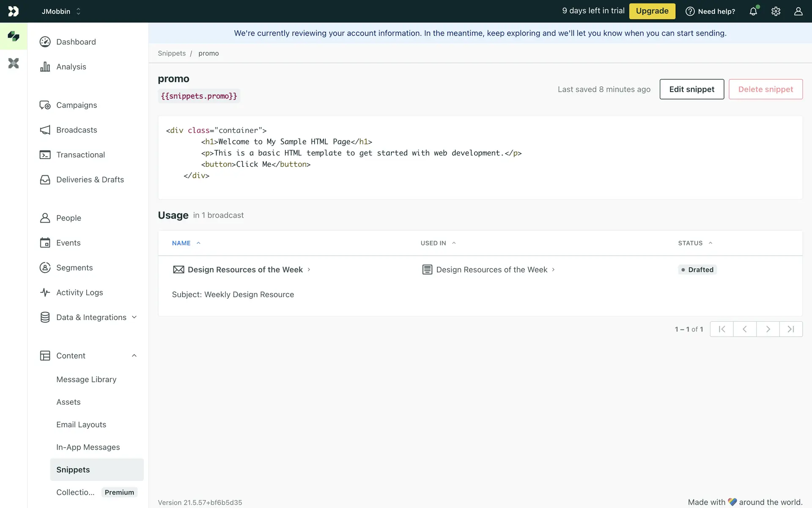
Task: Click the Analysis bar chart icon
Action: point(45,67)
